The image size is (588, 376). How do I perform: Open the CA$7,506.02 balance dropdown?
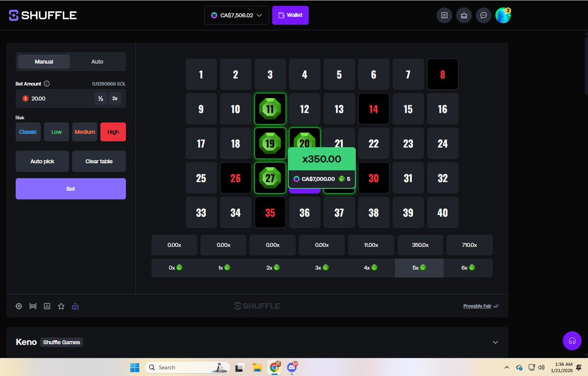tap(237, 15)
